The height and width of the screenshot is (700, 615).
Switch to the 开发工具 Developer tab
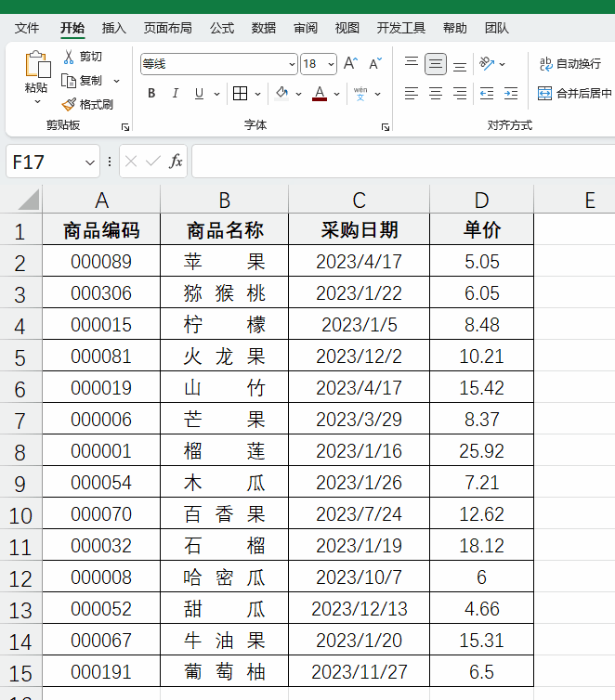click(x=400, y=28)
